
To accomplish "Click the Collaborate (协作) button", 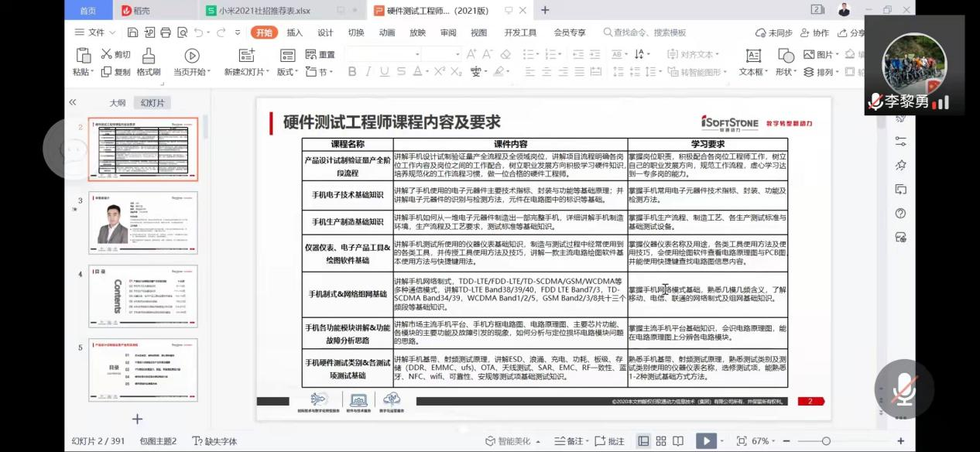I will (814, 33).
